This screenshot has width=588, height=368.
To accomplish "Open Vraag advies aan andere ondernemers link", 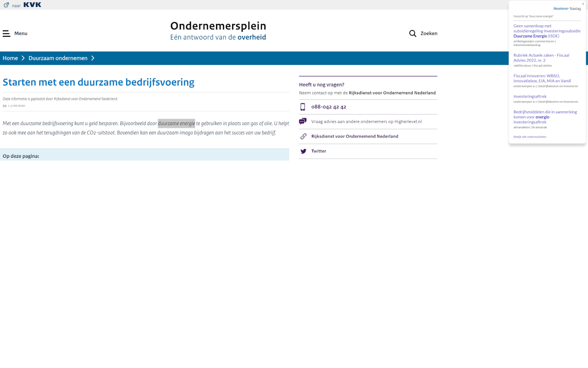I will pyautogui.click(x=367, y=121).
